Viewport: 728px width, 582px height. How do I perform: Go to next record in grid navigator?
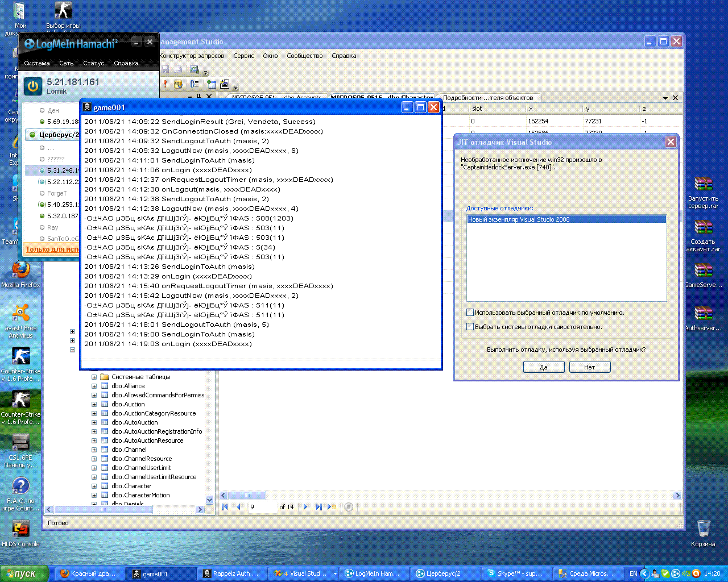click(305, 507)
